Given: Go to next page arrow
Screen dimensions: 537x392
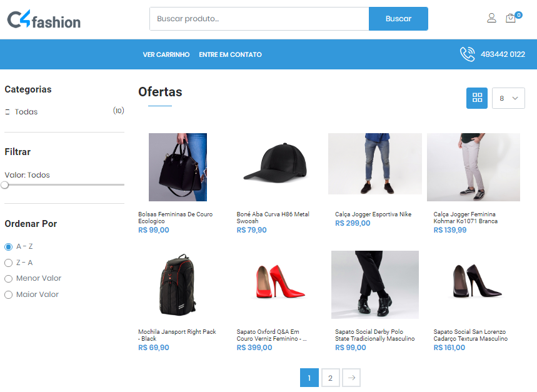Looking at the screenshot, I should click(x=351, y=378).
